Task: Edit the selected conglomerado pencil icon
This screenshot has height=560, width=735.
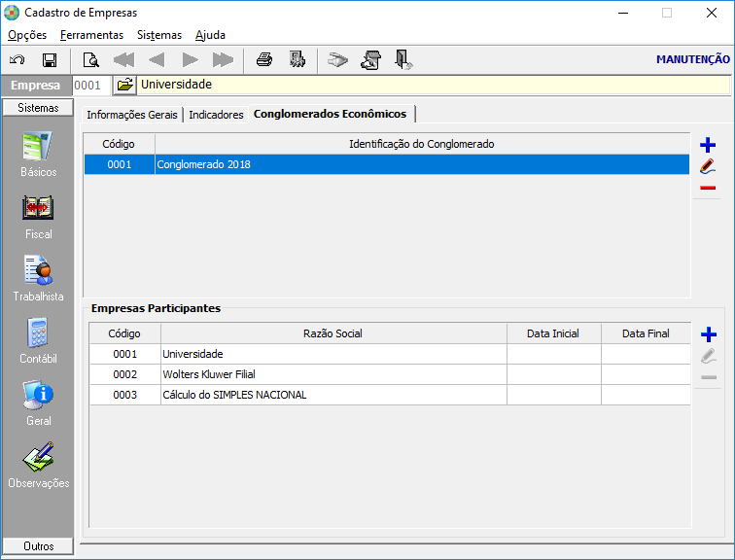Action: pos(708,166)
